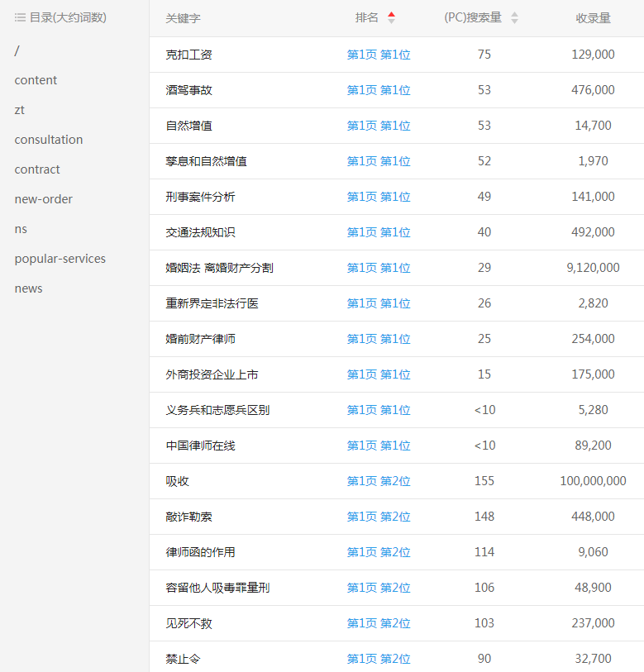Select the zt directory in sidebar
Viewport: 644px width, 672px height.
[20, 110]
